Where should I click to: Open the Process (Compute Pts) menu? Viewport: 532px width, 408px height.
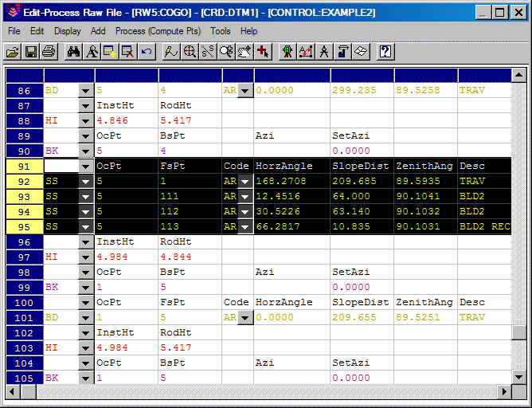pyautogui.click(x=158, y=31)
